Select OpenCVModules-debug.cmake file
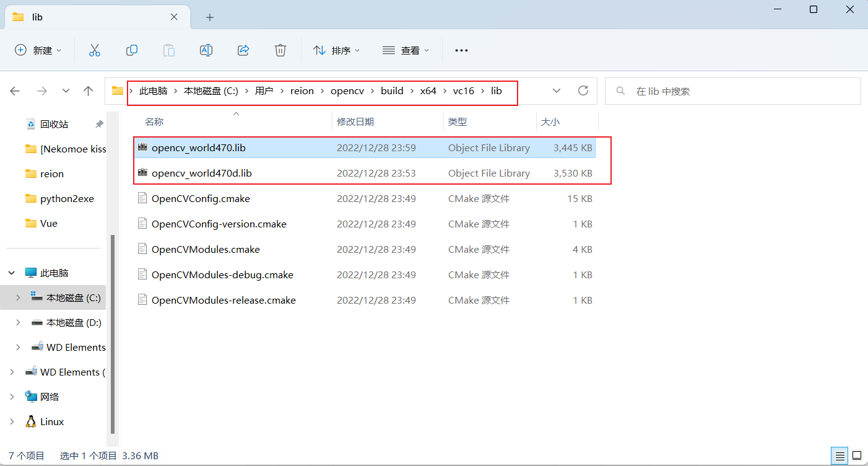The width and height of the screenshot is (868, 466). tap(365, 275)
